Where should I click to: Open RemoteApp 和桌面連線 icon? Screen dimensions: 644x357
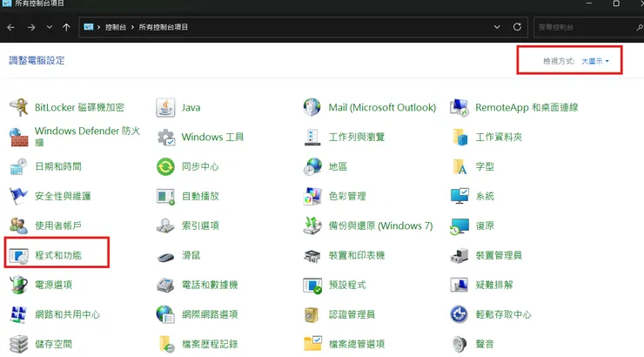tap(460, 108)
